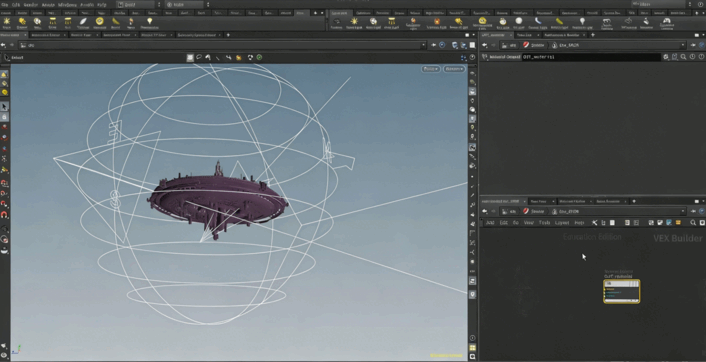Add a Caustic Light from shelf

pyautogui.click(x=538, y=23)
